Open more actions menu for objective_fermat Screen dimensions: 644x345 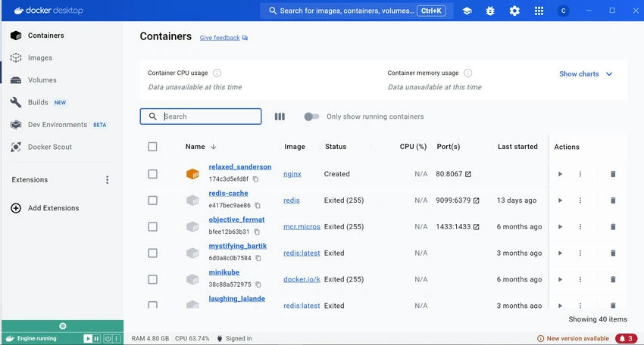pyautogui.click(x=580, y=226)
